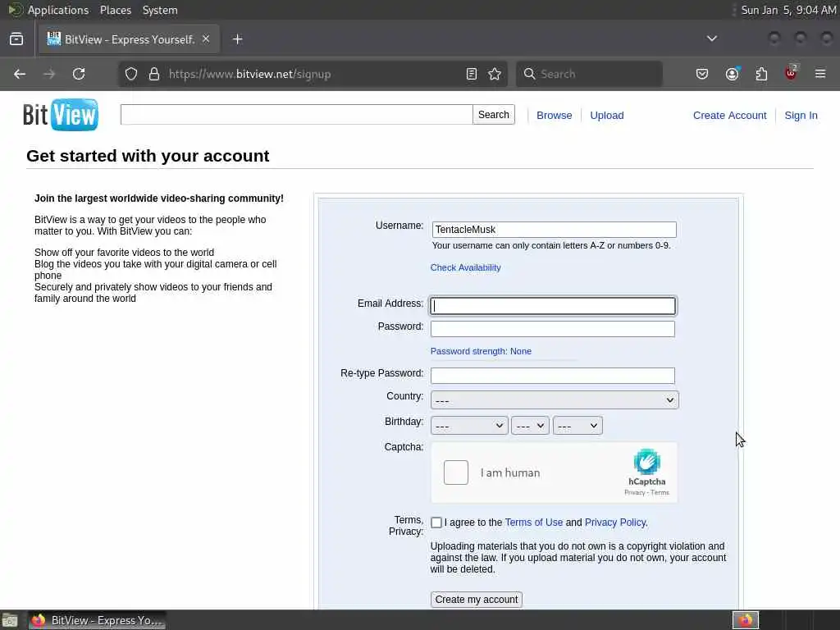Click the magnifier icon in browser search box

529,74
